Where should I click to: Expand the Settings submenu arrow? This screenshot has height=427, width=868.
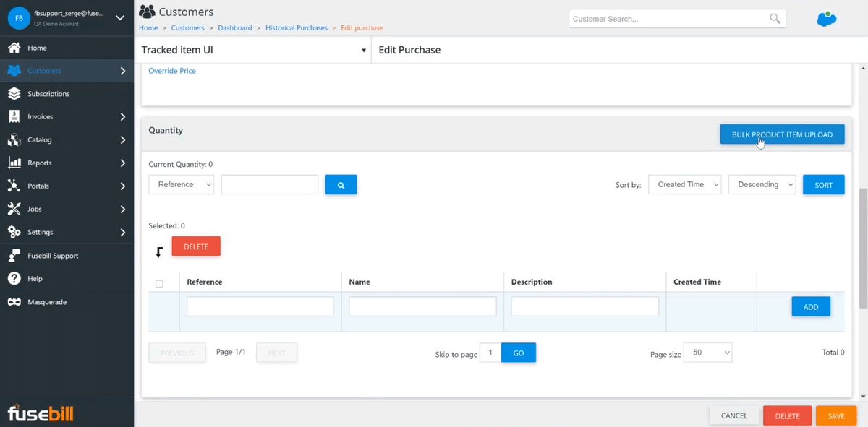coord(123,232)
